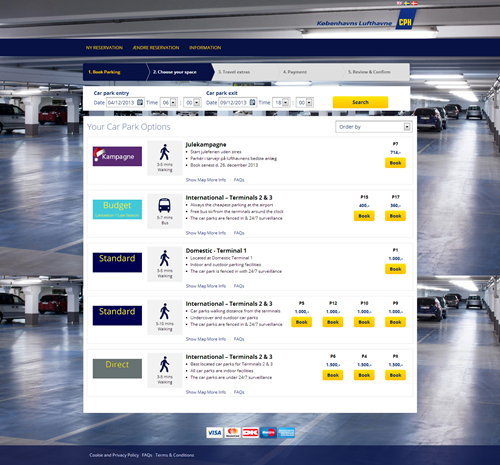Book the P17 budget car park

point(395,216)
